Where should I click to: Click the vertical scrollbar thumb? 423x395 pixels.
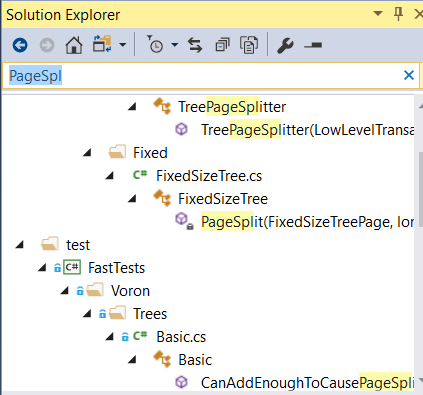(x=420, y=189)
